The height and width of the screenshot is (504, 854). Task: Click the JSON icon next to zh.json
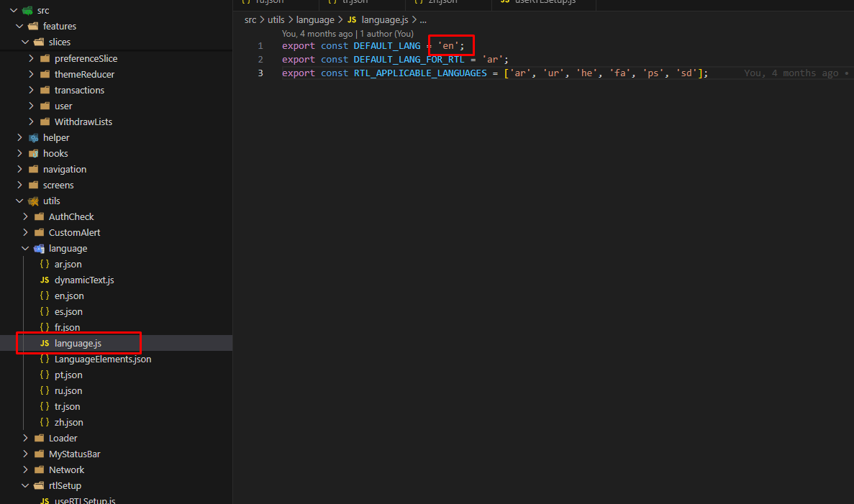coord(45,422)
